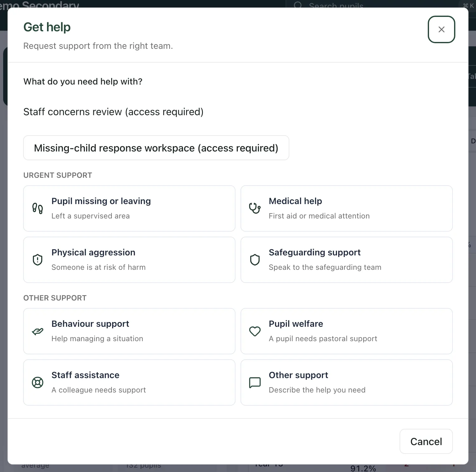This screenshot has height=472, width=476.
Task: Cancel the help request
Action: (x=426, y=441)
